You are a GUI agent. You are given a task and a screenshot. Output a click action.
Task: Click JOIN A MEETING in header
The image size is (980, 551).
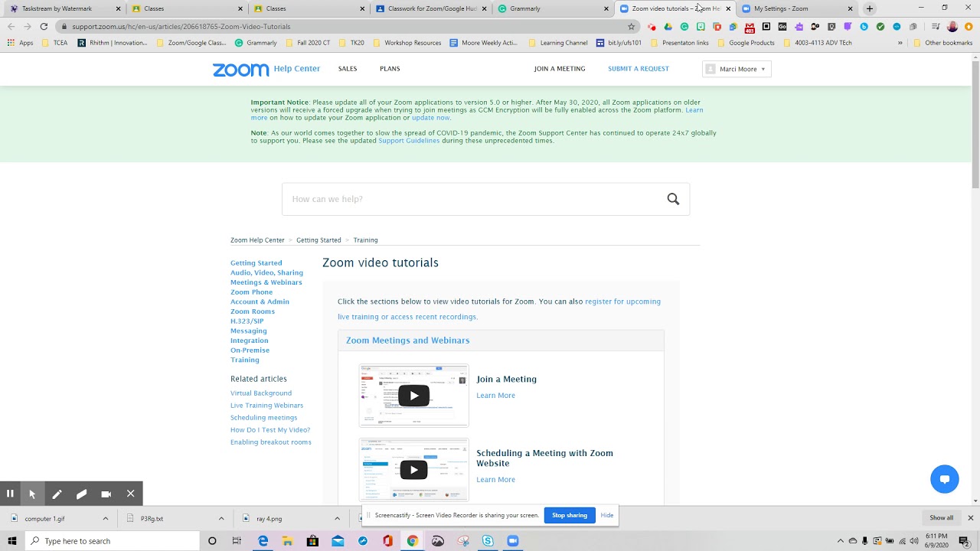560,69
